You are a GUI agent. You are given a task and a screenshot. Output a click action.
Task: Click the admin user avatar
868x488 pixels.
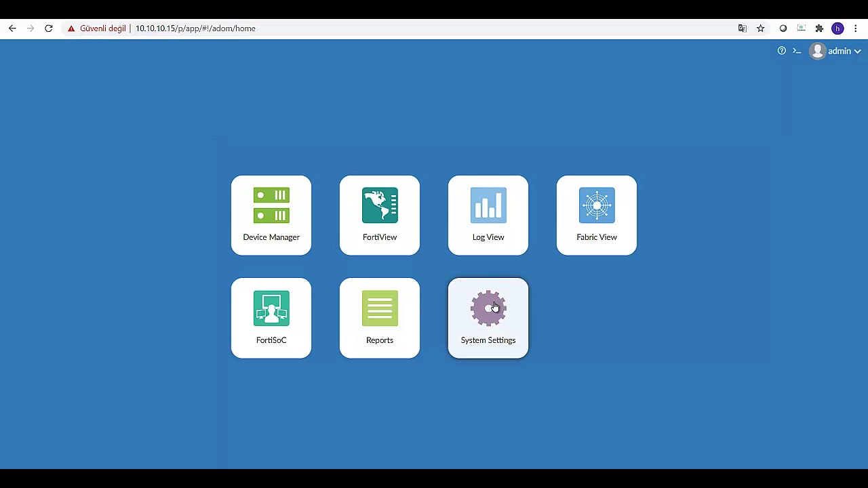tap(818, 51)
